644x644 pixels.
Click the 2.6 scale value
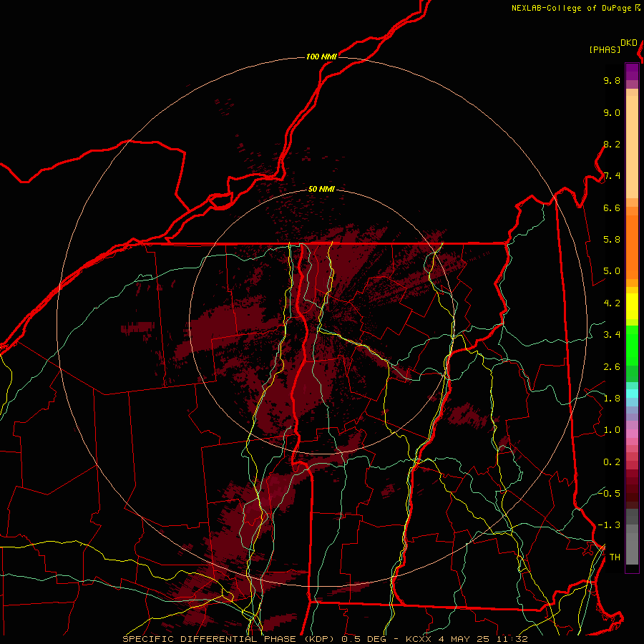(612, 367)
